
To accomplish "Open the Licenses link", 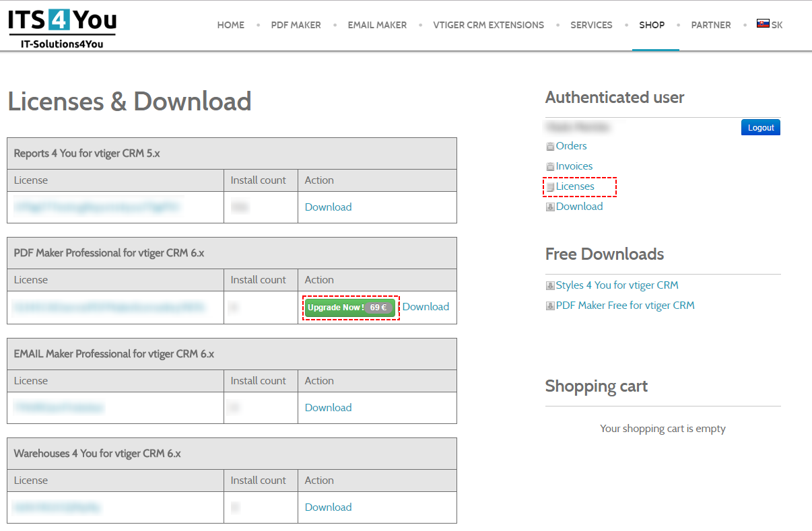I will (575, 186).
